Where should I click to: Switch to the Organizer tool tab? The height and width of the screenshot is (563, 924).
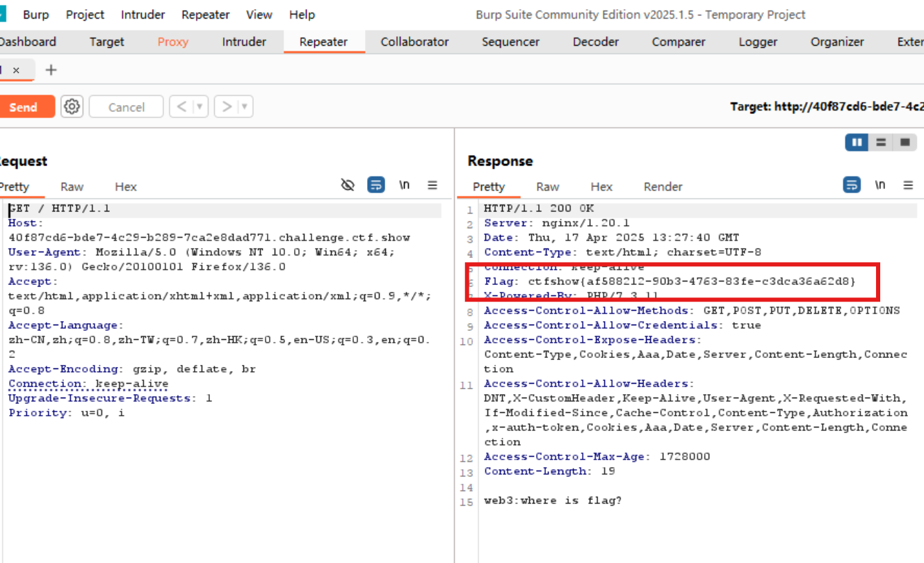click(x=837, y=42)
